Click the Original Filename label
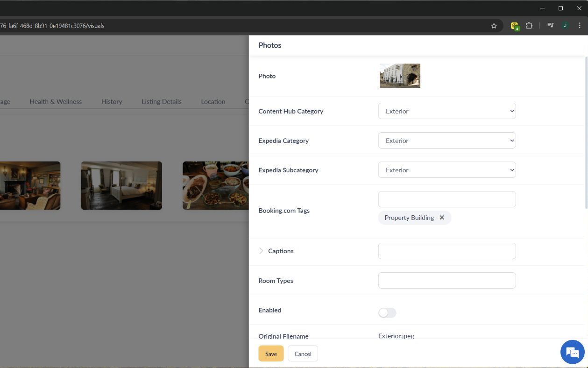The image size is (588, 368). click(x=283, y=336)
